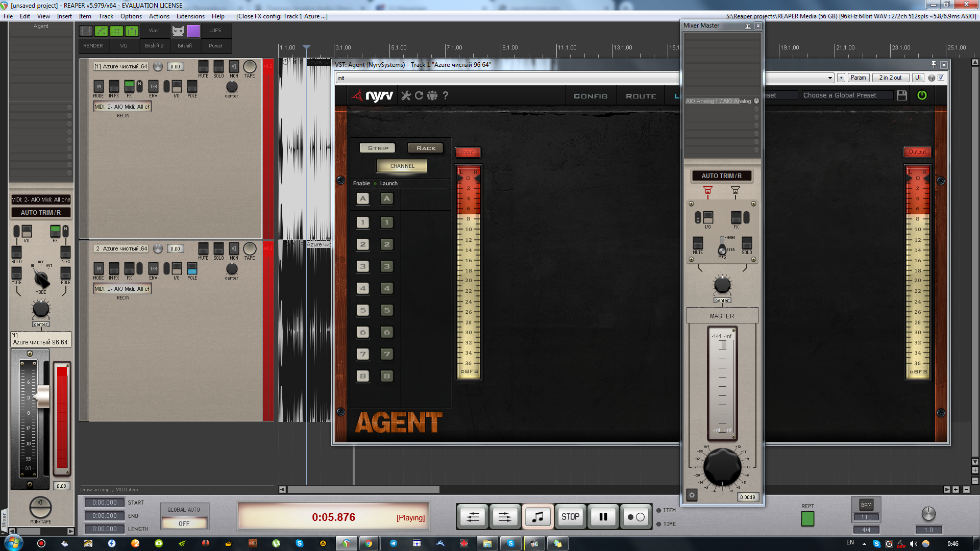The height and width of the screenshot is (551, 980).
Task: Toggle the green ripple-edit toolbar icon
Action: [132, 31]
